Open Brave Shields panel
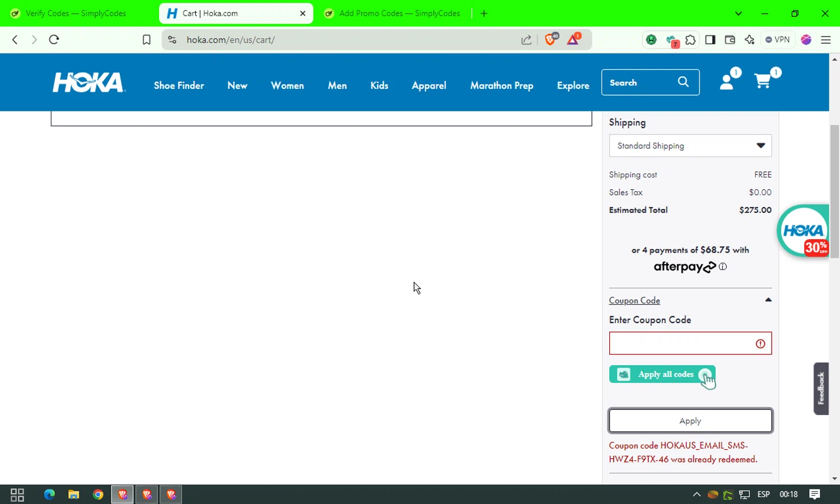 pos(550,39)
